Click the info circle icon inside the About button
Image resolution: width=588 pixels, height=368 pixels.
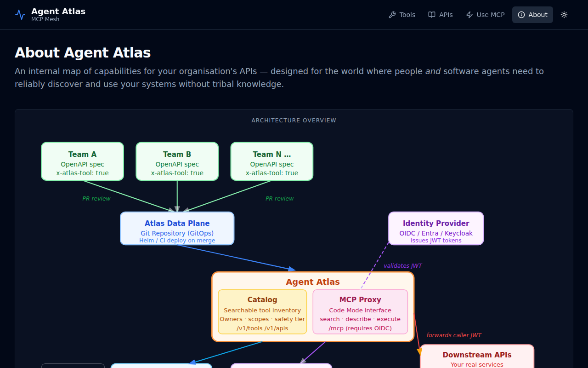tap(522, 14)
